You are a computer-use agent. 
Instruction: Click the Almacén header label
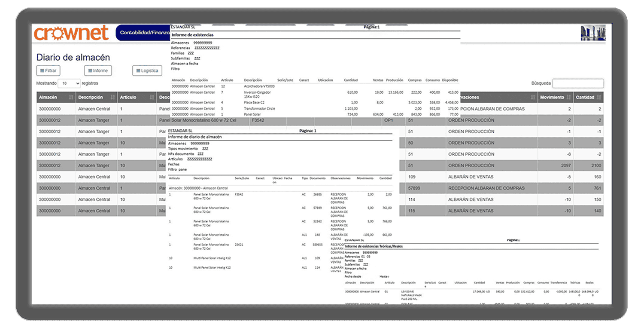click(48, 98)
